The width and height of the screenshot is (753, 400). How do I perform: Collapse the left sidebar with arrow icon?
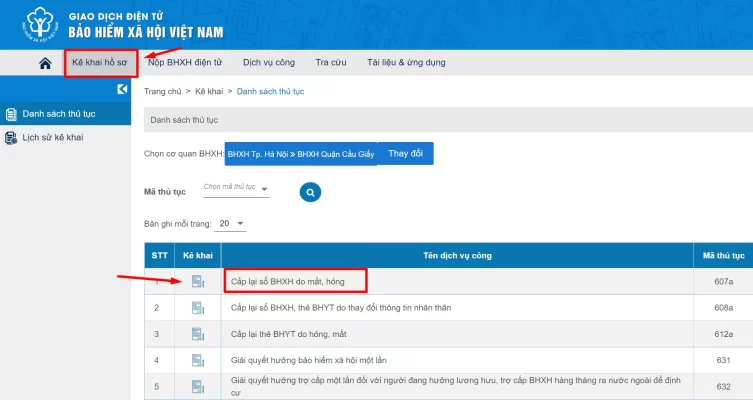(x=122, y=90)
